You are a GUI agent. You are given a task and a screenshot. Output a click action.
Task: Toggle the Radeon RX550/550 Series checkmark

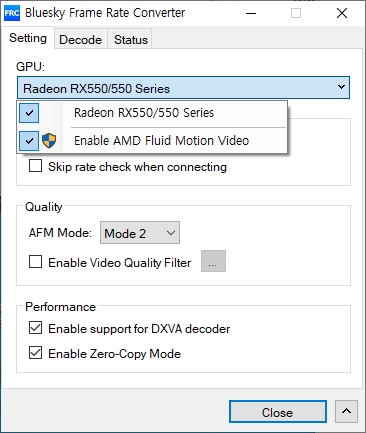click(x=29, y=113)
